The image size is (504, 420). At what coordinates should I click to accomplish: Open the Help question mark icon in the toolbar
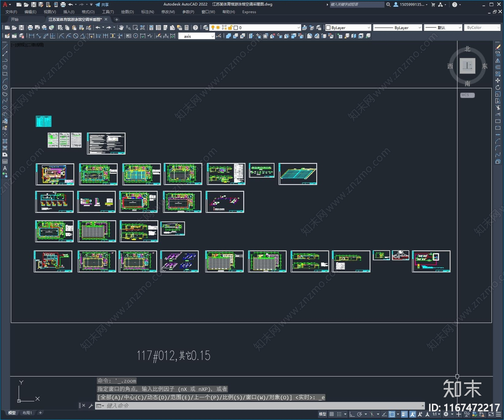point(196,28)
